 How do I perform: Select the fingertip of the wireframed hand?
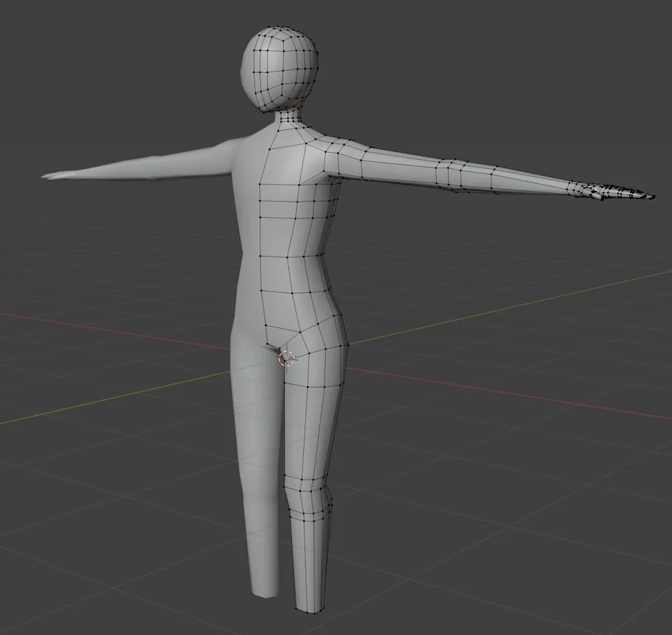point(650,196)
